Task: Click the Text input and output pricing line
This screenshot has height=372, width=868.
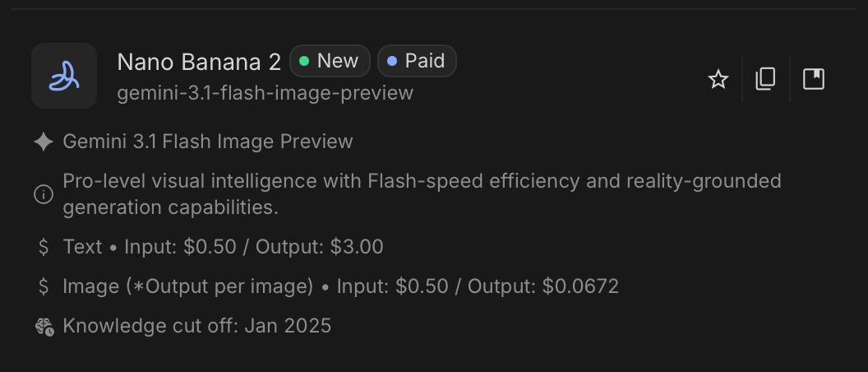Action: pyautogui.click(x=223, y=247)
